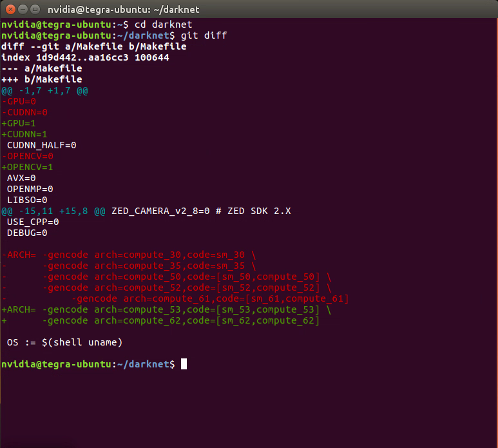Image resolution: width=498 pixels, height=448 pixels.
Task: Click the 'diff --git a/Makefile b/Makefile' line
Action: tap(94, 46)
